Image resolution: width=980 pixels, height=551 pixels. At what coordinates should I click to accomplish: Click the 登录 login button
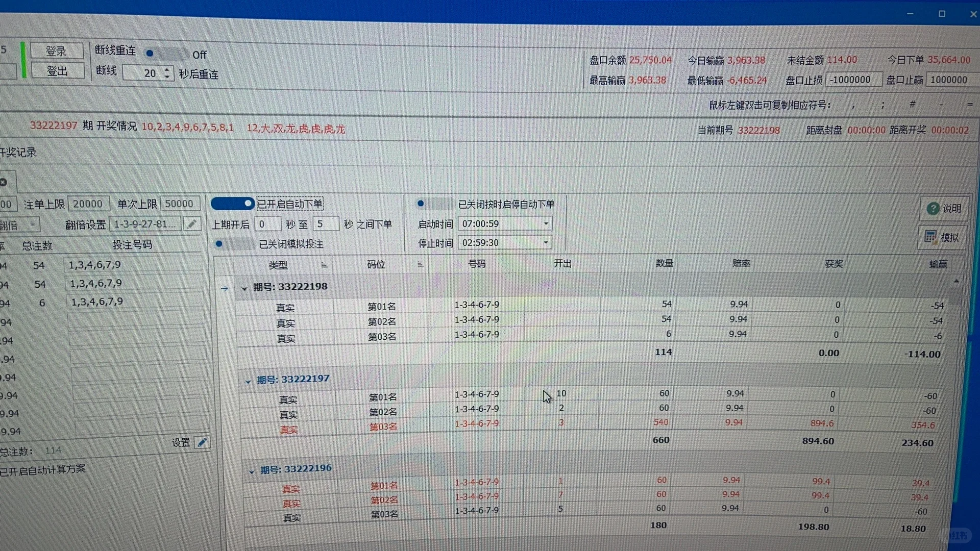point(57,51)
